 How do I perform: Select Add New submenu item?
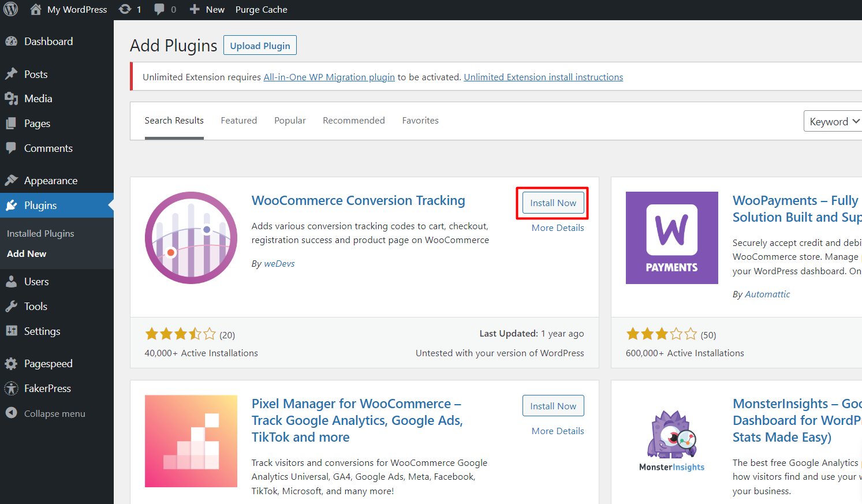coord(27,253)
